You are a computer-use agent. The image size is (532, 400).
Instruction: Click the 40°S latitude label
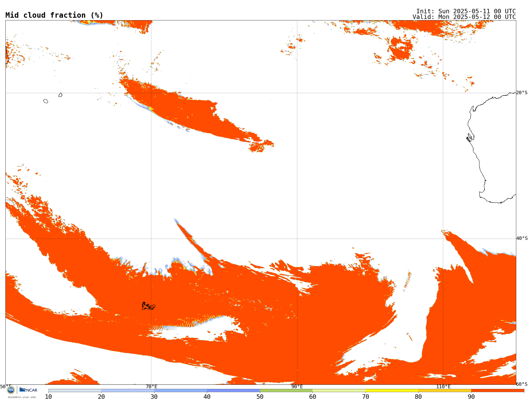click(522, 238)
